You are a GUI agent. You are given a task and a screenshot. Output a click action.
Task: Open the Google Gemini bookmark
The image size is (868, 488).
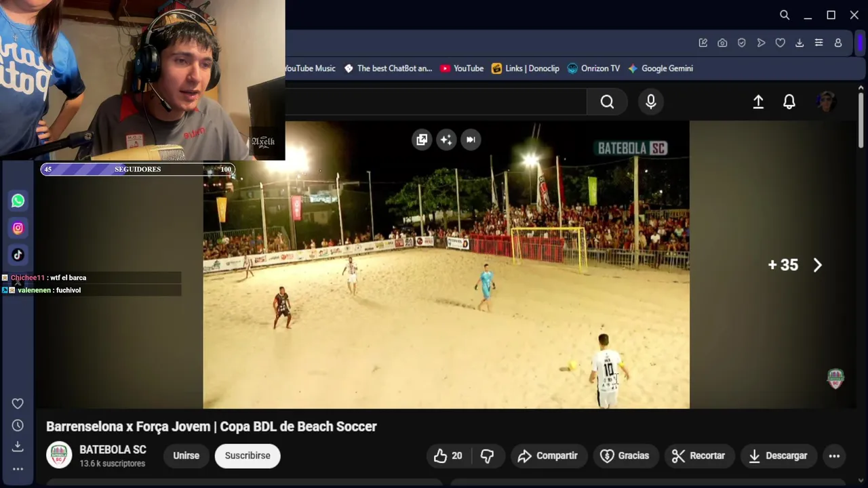pyautogui.click(x=660, y=68)
